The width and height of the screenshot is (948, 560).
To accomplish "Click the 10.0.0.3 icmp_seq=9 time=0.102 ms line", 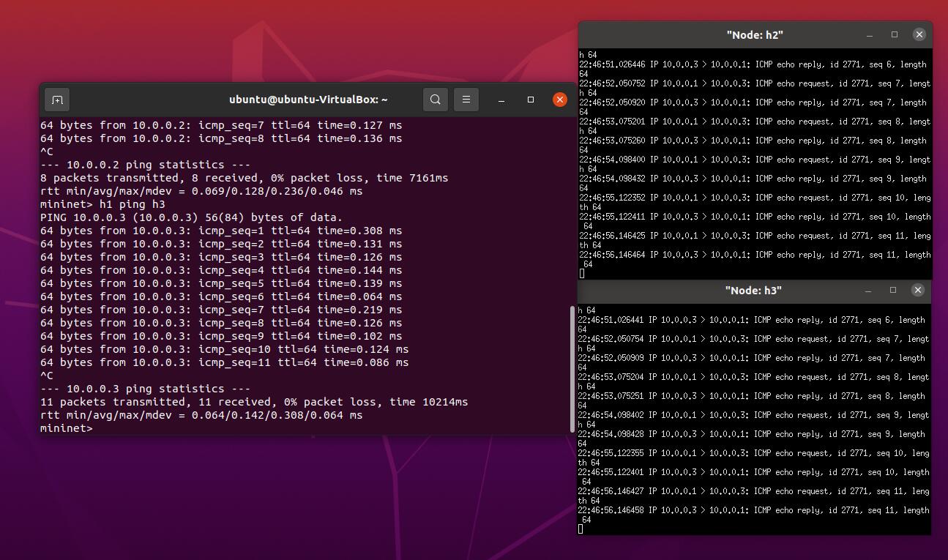I will [x=221, y=336].
